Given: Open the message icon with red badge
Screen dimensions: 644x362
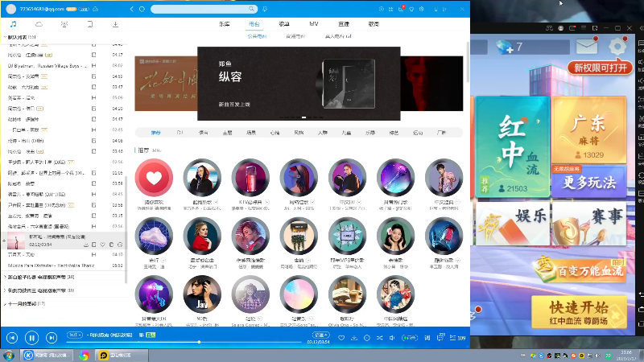Looking at the screenshot, I should click(x=401, y=9).
